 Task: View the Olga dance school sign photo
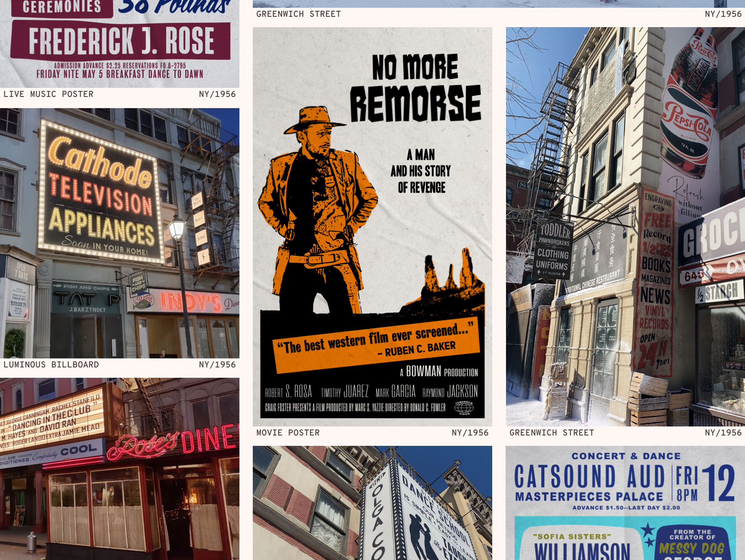pyautogui.click(x=372, y=503)
